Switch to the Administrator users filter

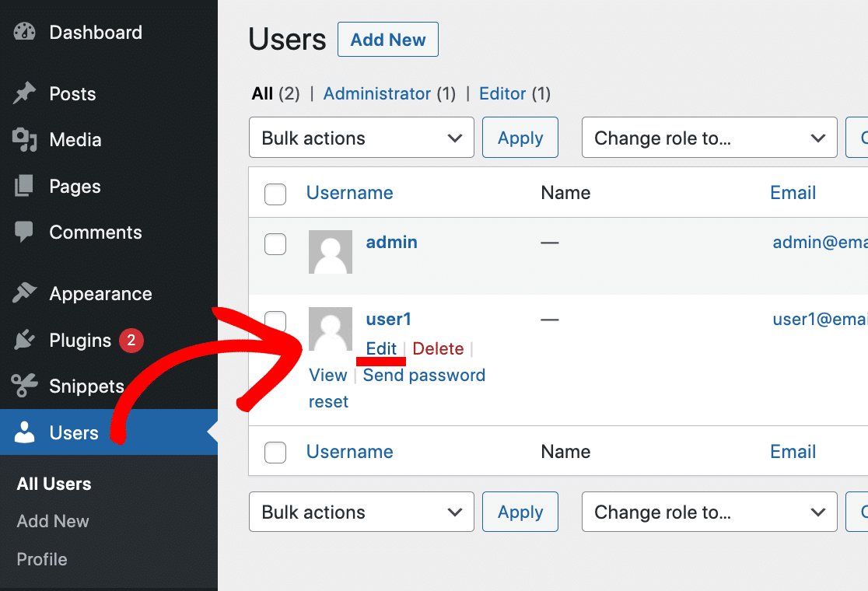(377, 93)
